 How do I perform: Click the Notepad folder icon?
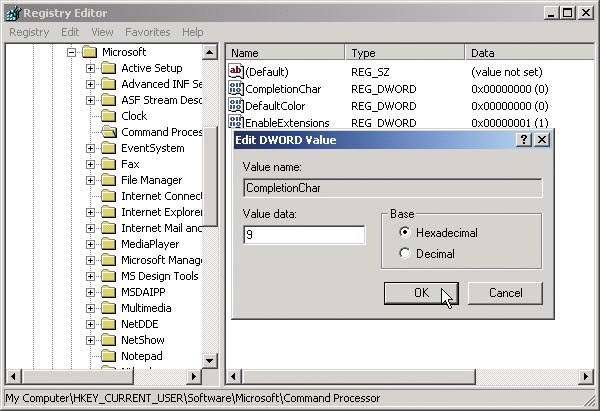pyautogui.click(x=108, y=356)
